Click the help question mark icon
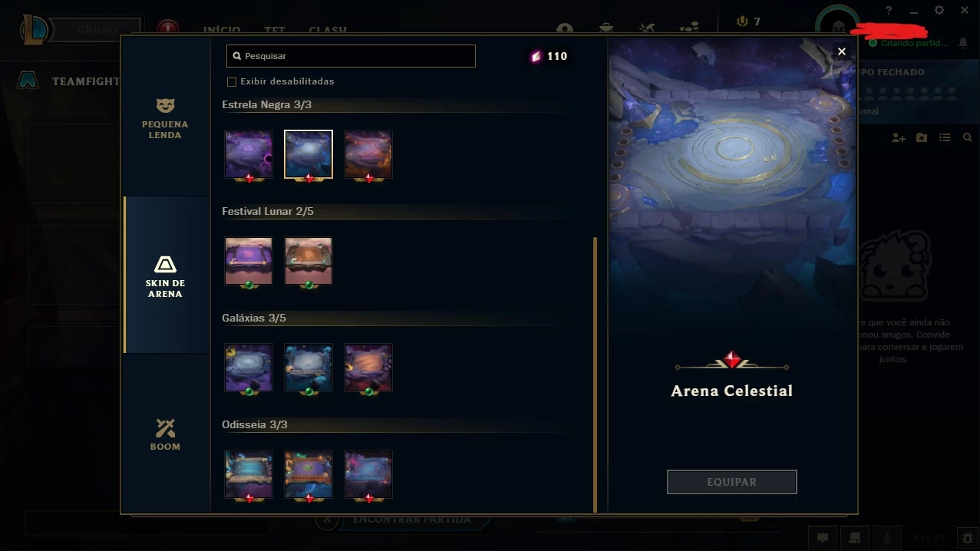 (x=889, y=10)
